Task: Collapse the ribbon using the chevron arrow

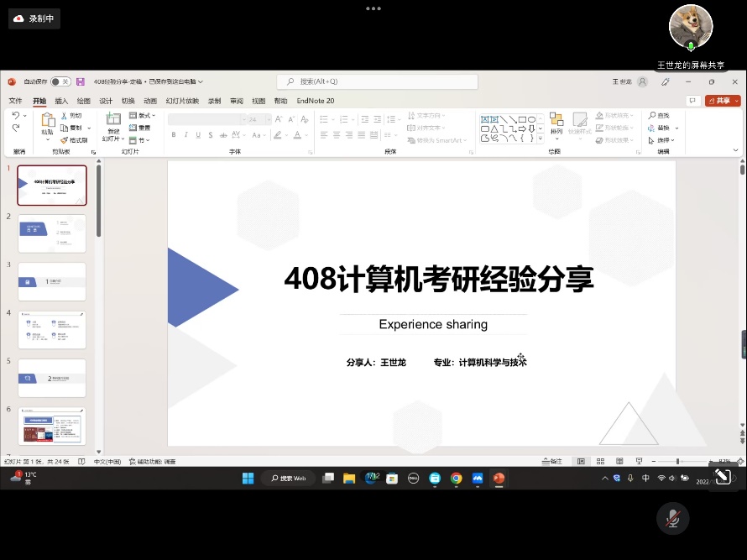Action: click(x=736, y=150)
